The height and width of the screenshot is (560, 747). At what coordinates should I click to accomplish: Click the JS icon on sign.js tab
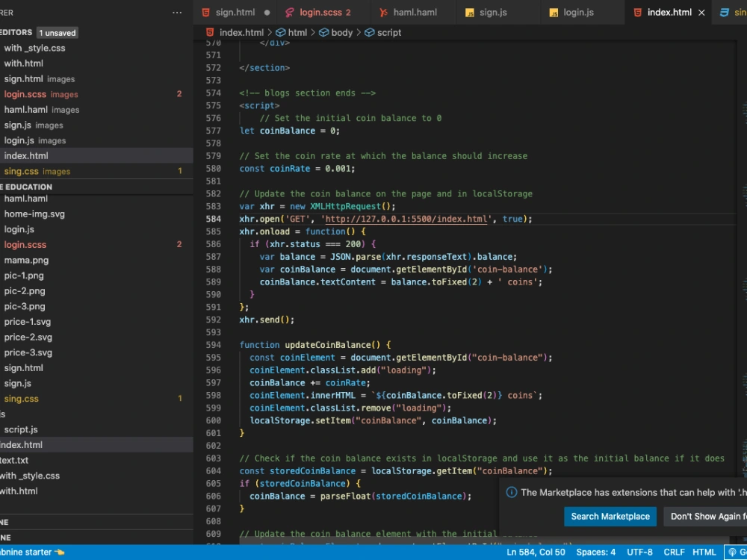click(470, 13)
